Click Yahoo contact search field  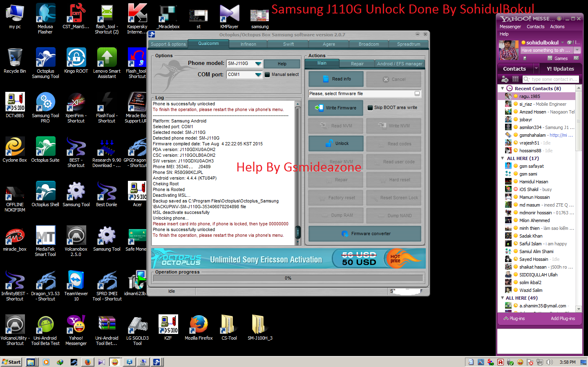551,79
